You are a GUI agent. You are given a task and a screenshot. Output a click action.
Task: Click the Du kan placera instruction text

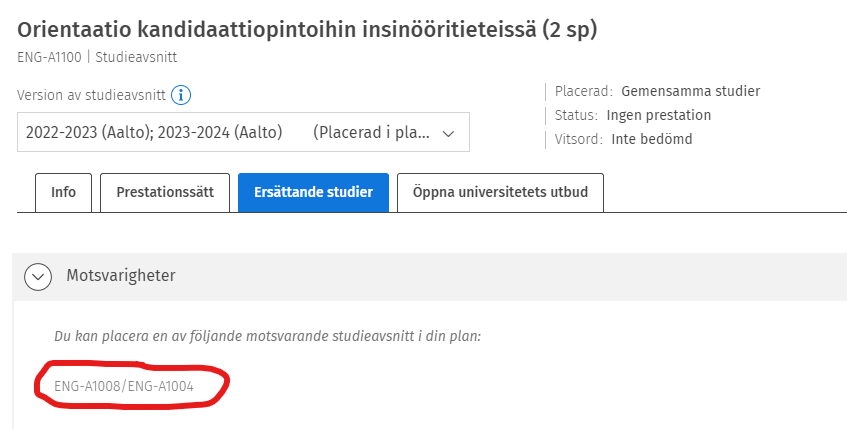pos(267,336)
